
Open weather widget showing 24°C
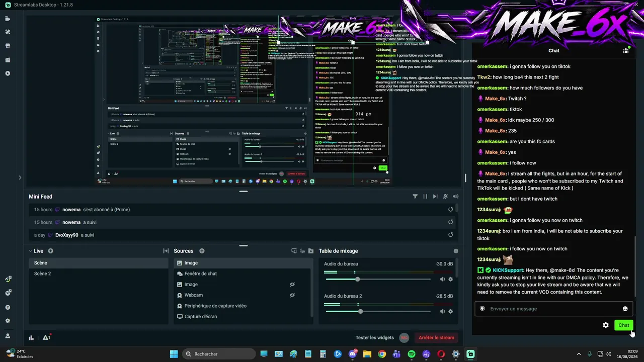pos(20,354)
